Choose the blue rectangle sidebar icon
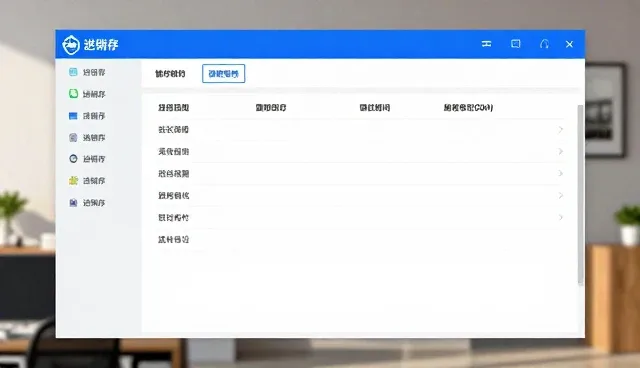The height and width of the screenshot is (368, 640). 73,116
